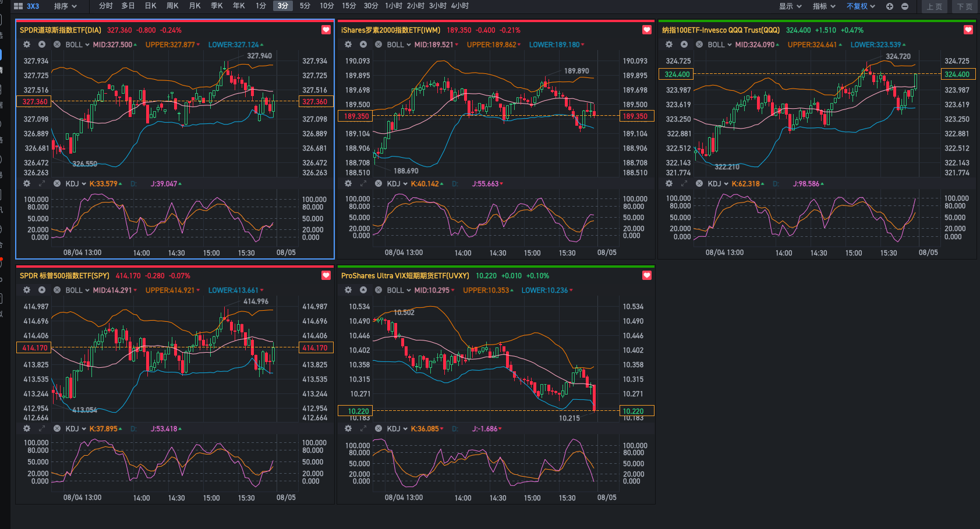Collapse BOLL indicator in IWM chart
This screenshot has height=529, width=980.
[x=363, y=45]
